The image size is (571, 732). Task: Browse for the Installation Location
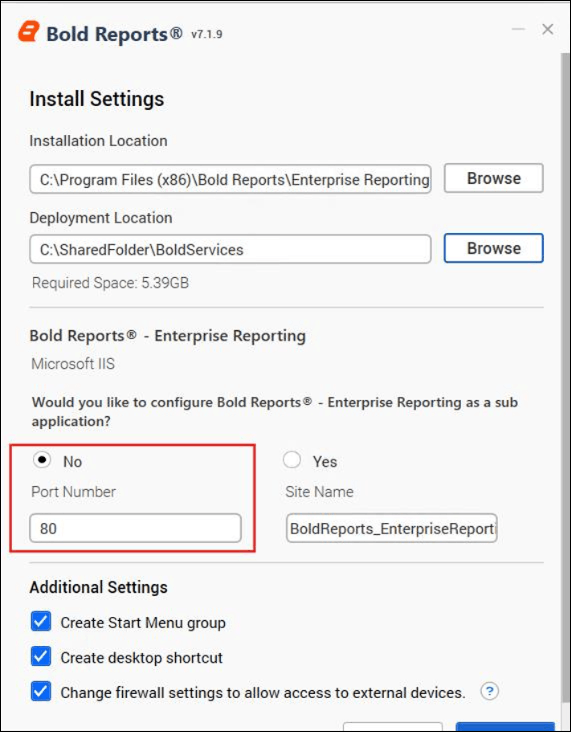point(493,178)
